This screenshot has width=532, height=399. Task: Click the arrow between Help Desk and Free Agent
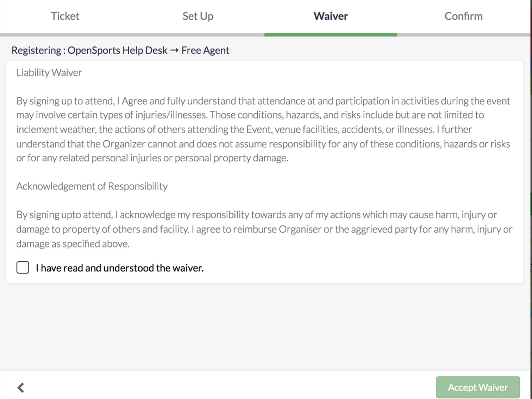[174, 50]
